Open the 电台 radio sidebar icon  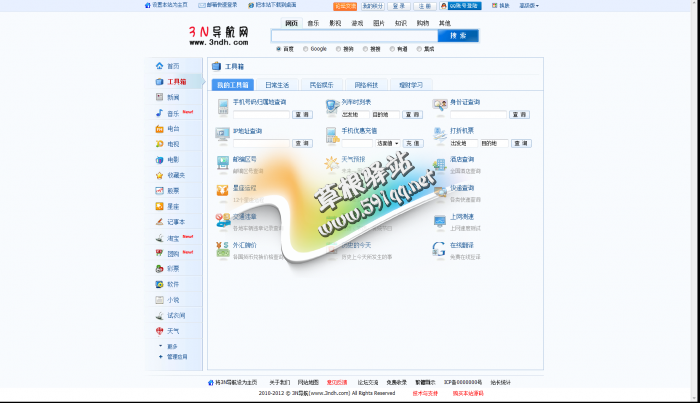tap(159, 129)
